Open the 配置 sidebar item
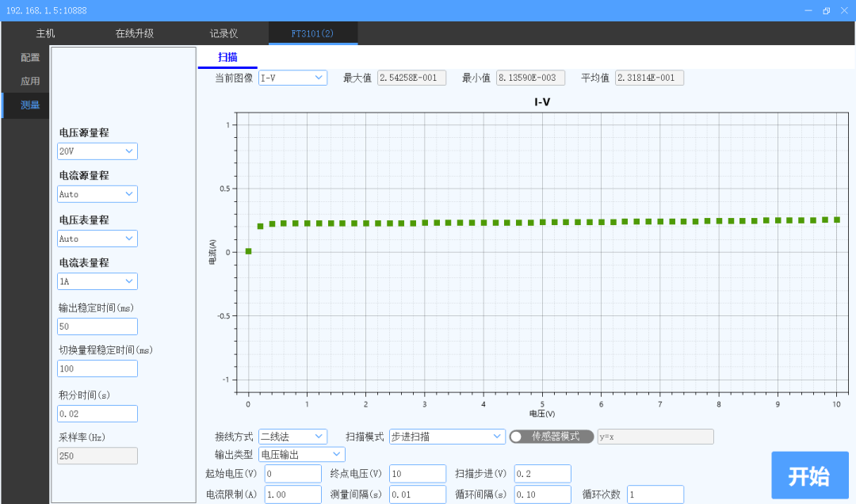 tap(30, 57)
